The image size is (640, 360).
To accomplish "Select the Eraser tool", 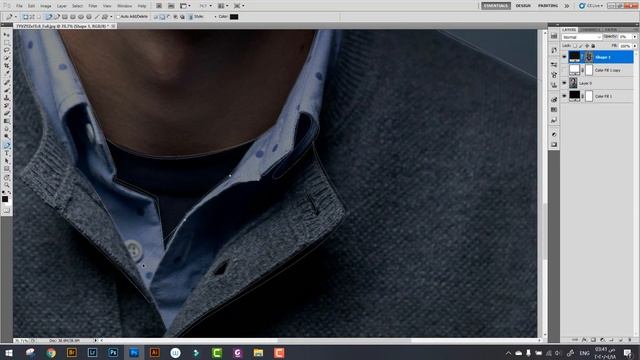I will (7, 113).
